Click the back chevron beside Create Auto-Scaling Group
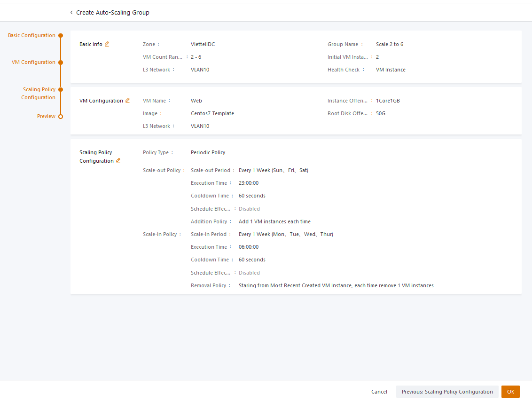Image resolution: width=532 pixels, height=402 pixels. coord(71,13)
